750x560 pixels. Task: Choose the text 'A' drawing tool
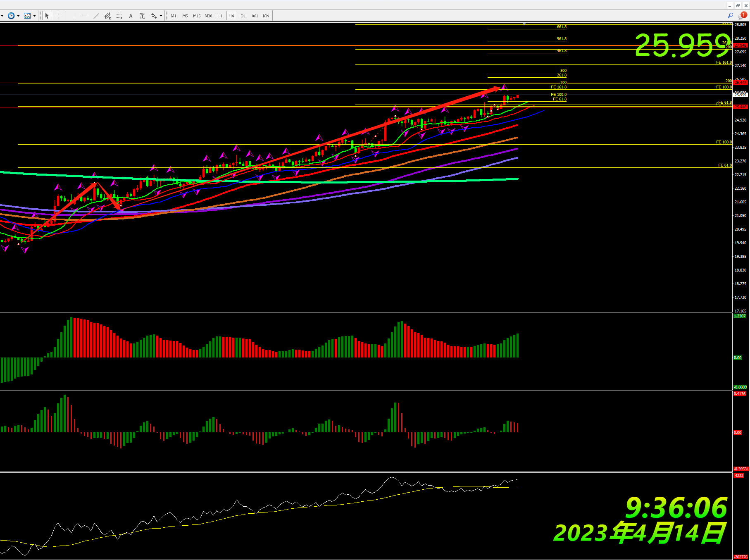point(131,16)
